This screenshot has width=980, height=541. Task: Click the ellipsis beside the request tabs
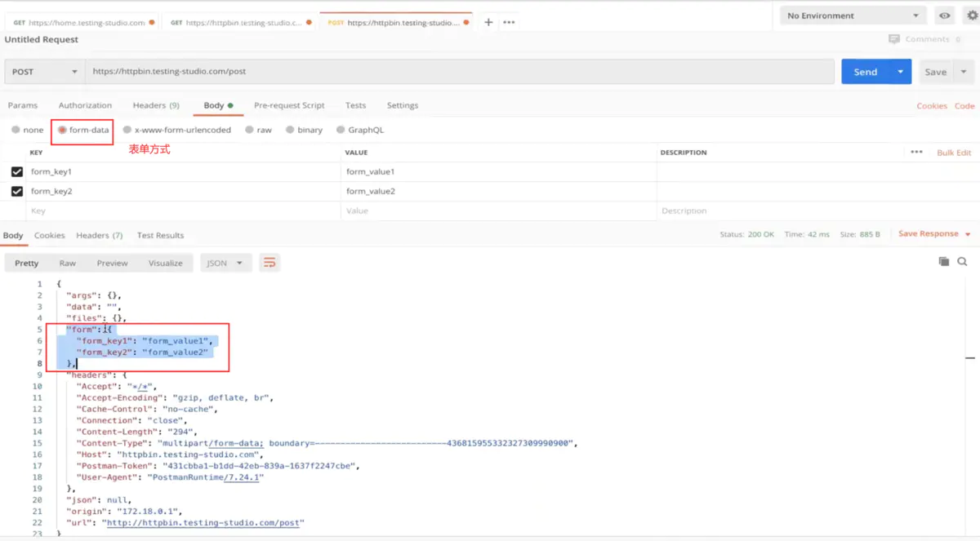click(509, 22)
